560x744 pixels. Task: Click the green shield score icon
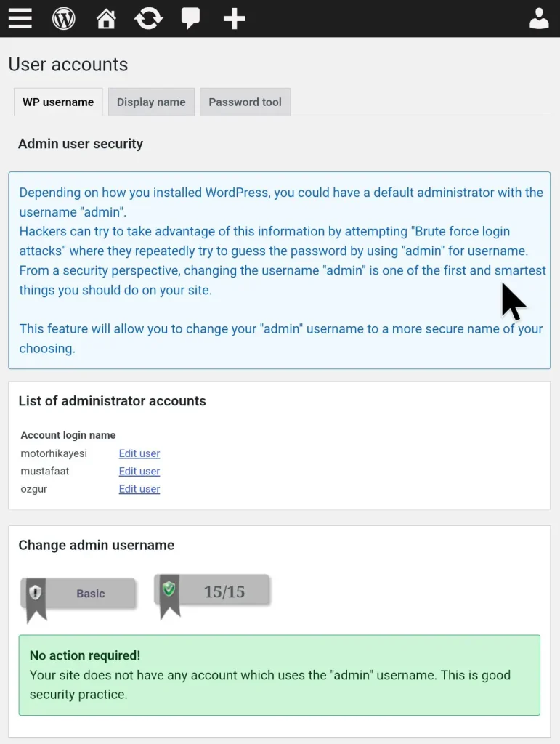tap(169, 589)
